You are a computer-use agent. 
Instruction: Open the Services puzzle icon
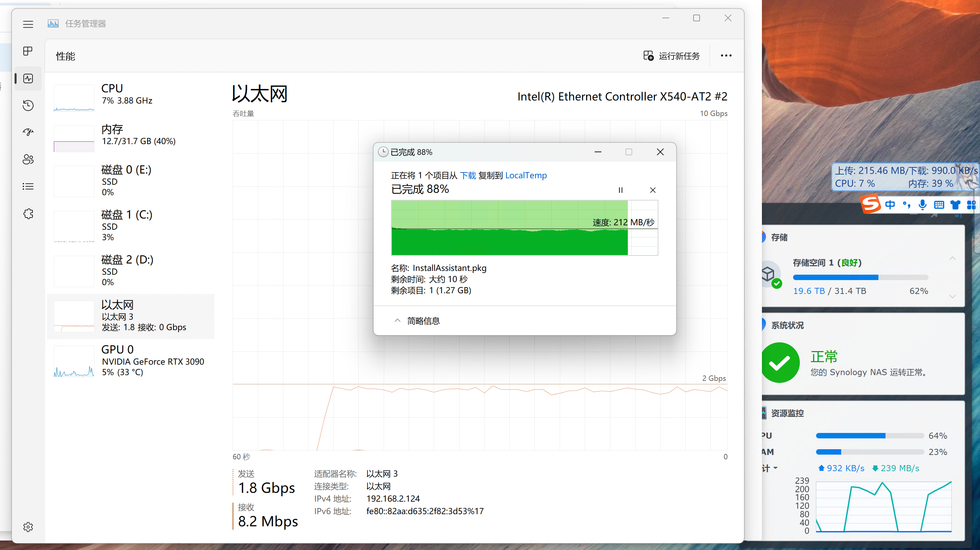coord(28,214)
